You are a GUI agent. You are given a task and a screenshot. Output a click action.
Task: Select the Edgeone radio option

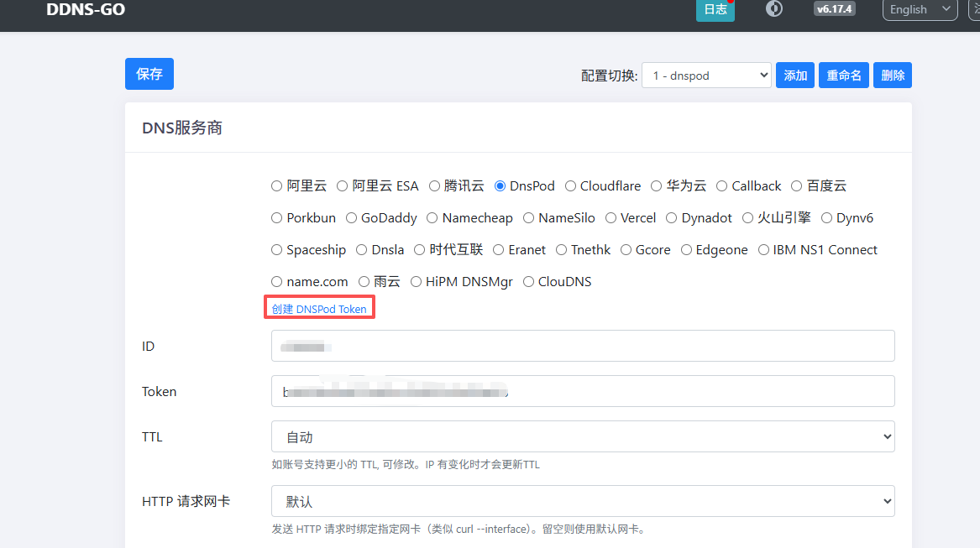coord(686,250)
